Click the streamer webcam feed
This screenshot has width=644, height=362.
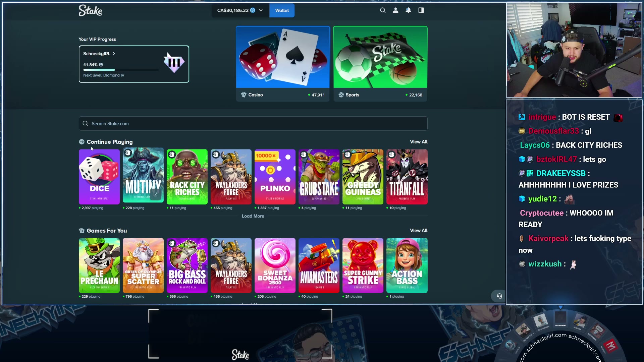pos(574,50)
